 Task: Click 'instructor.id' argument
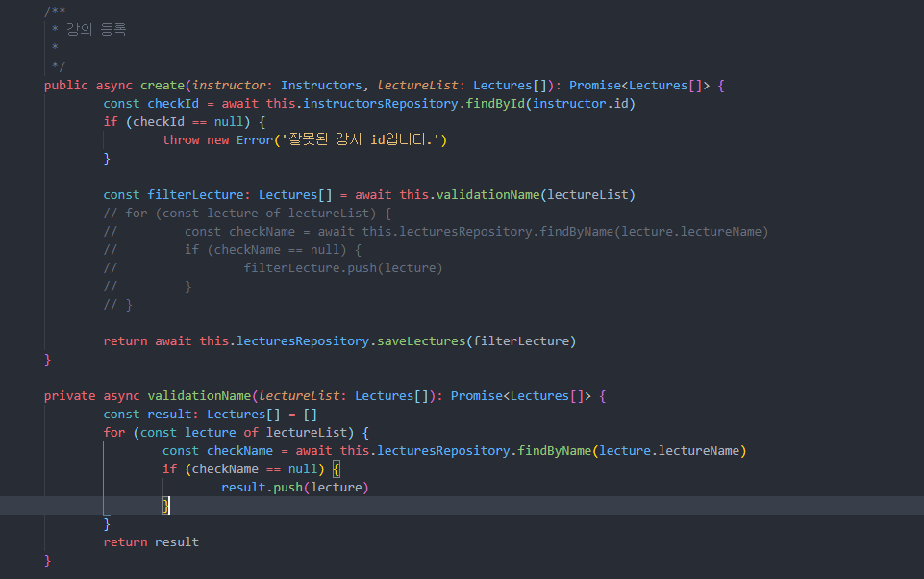coord(581,103)
